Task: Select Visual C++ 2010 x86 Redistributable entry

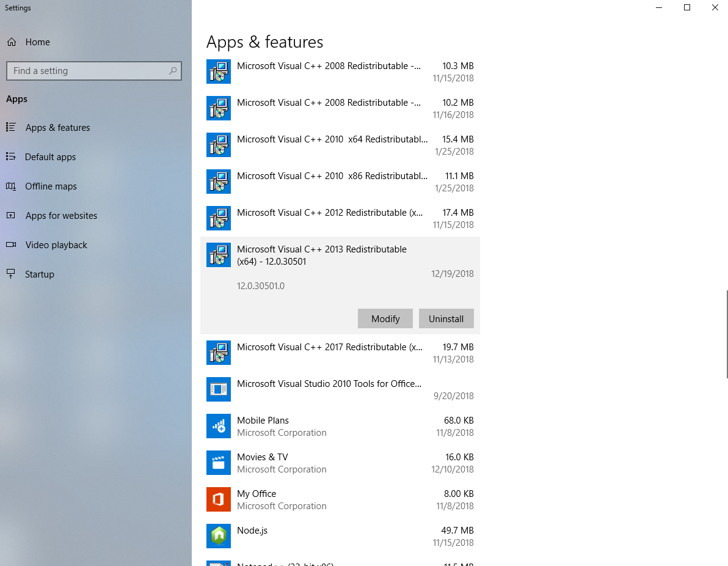Action: point(340,182)
